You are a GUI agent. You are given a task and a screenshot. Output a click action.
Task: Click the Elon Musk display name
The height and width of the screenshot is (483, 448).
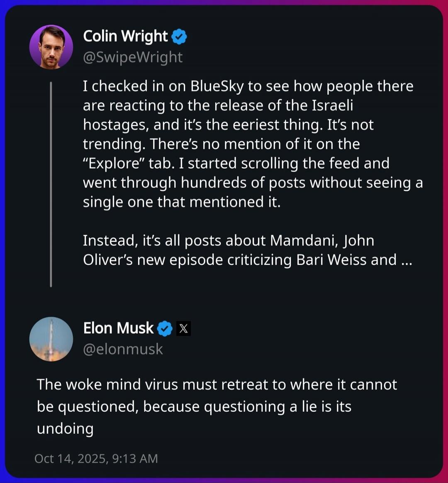click(x=118, y=328)
